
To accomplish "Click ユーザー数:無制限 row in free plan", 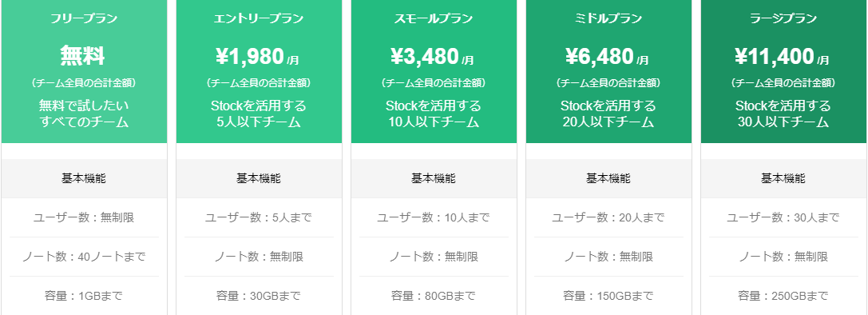I will tap(84, 217).
